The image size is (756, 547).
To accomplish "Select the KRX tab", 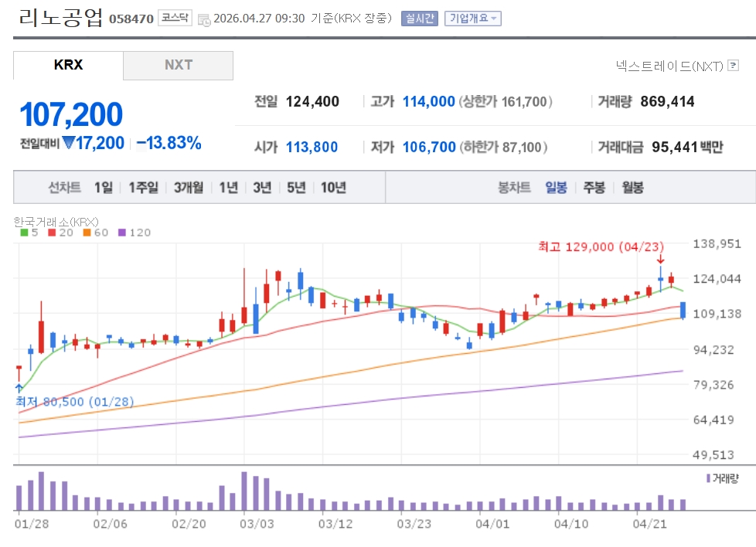I will coord(68,65).
